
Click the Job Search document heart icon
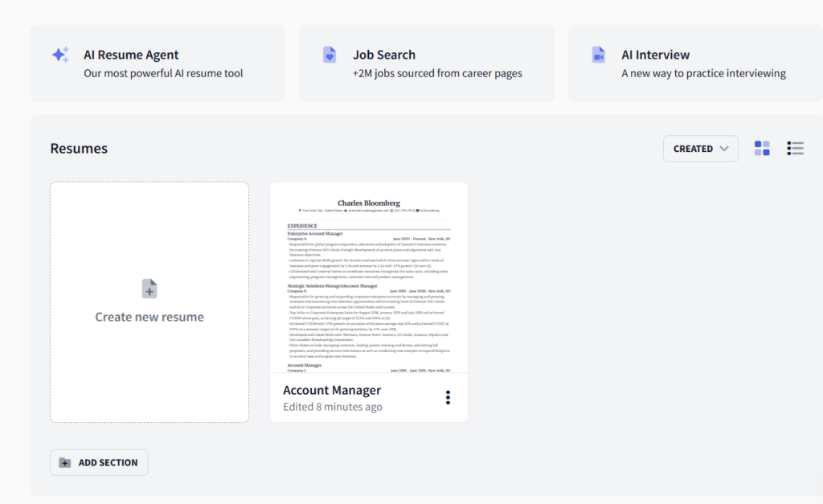(330, 55)
